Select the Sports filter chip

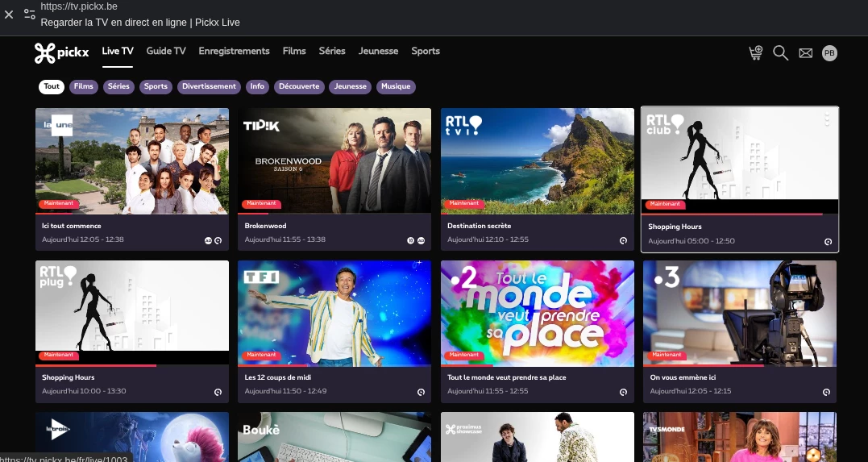pyautogui.click(x=156, y=86)
